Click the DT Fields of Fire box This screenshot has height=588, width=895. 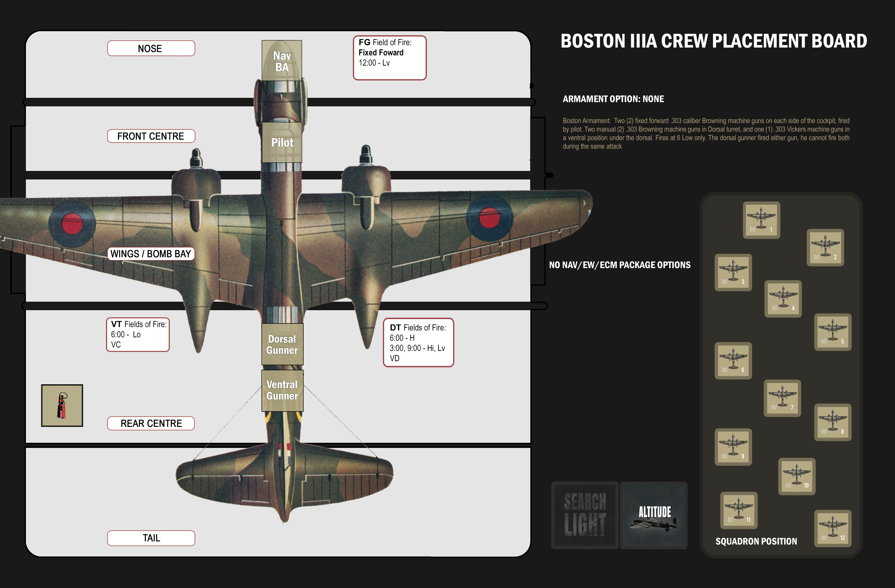click(x=418, y=343)
